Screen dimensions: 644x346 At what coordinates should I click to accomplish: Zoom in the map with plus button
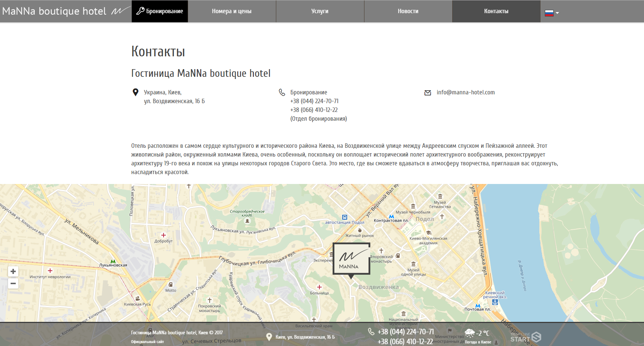tap(13, 271)
